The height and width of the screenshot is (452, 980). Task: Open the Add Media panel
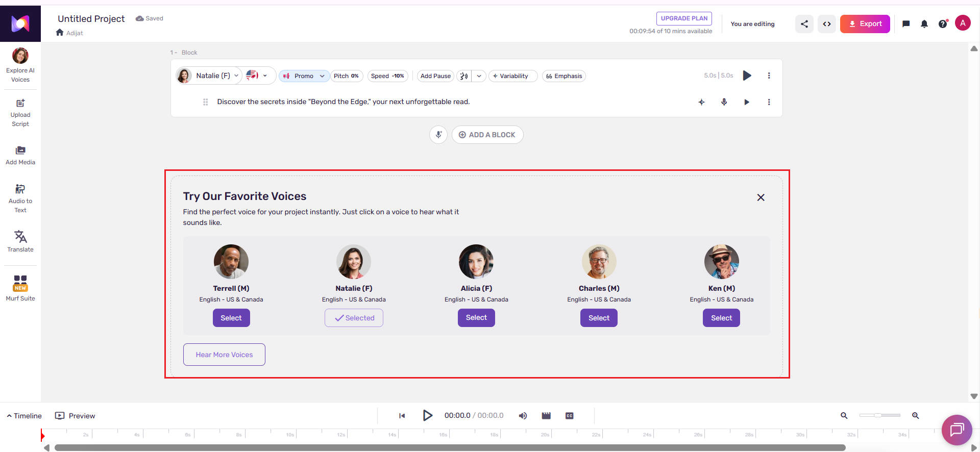20,155
